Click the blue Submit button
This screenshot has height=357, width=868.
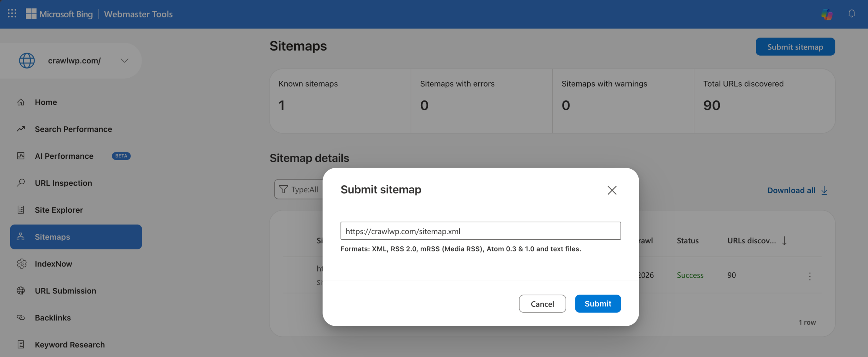click(x=598, y=304)
